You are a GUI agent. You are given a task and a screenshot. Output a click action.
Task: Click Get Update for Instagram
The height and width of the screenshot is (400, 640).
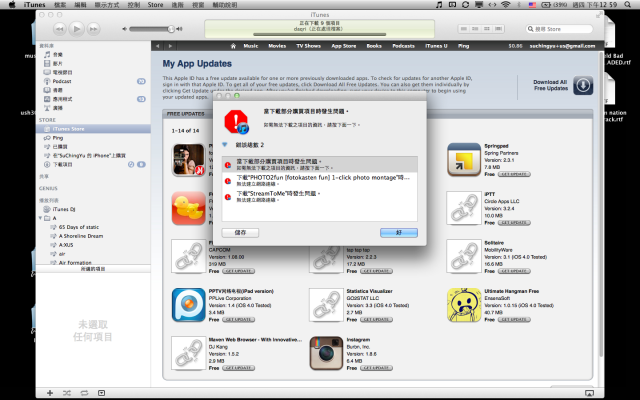pos(376,368)
